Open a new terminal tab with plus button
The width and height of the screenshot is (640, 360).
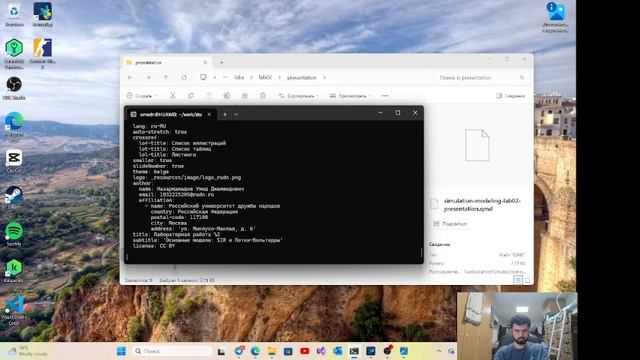pyautogui.click(x=225, y=114)
